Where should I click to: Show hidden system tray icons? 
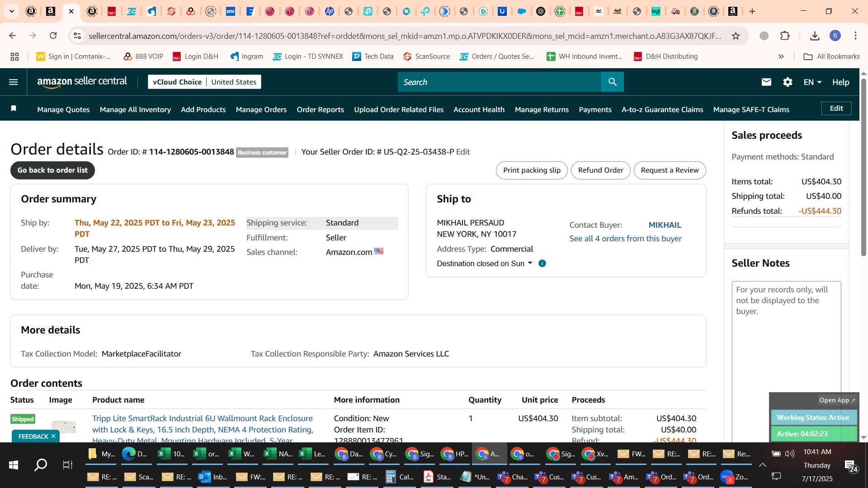[762, 465]
